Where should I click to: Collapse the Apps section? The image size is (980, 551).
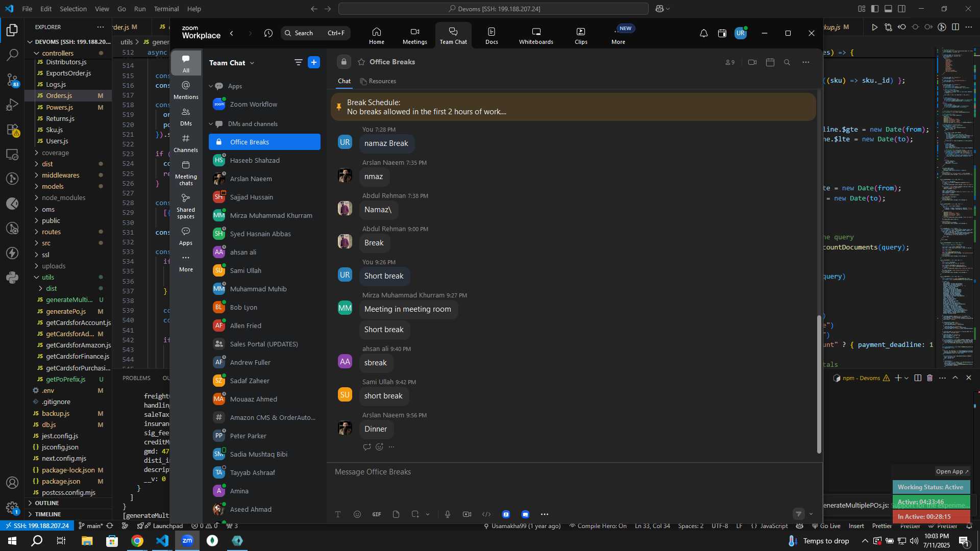211,86
